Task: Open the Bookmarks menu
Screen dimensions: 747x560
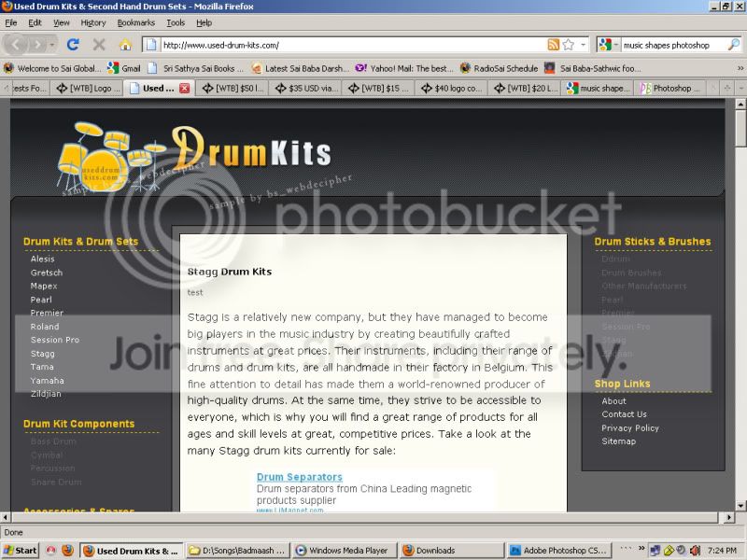Action: pyautogui.click(x=136, y=22)
